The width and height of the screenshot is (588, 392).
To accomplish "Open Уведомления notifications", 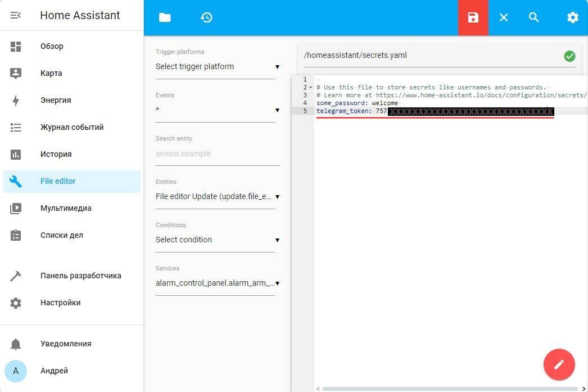I will pos(71,344).
